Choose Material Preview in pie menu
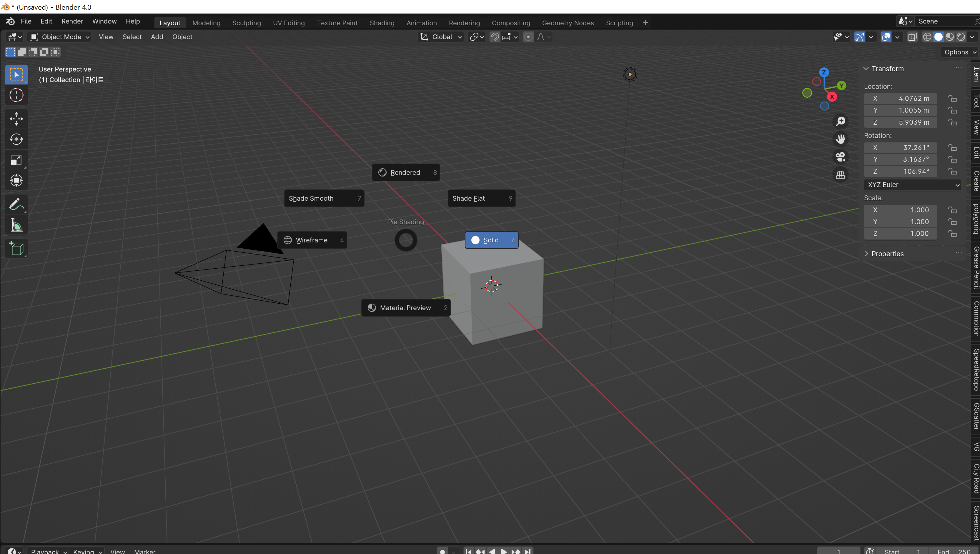The height and width of the screenshot is (554, 980). 406,308
